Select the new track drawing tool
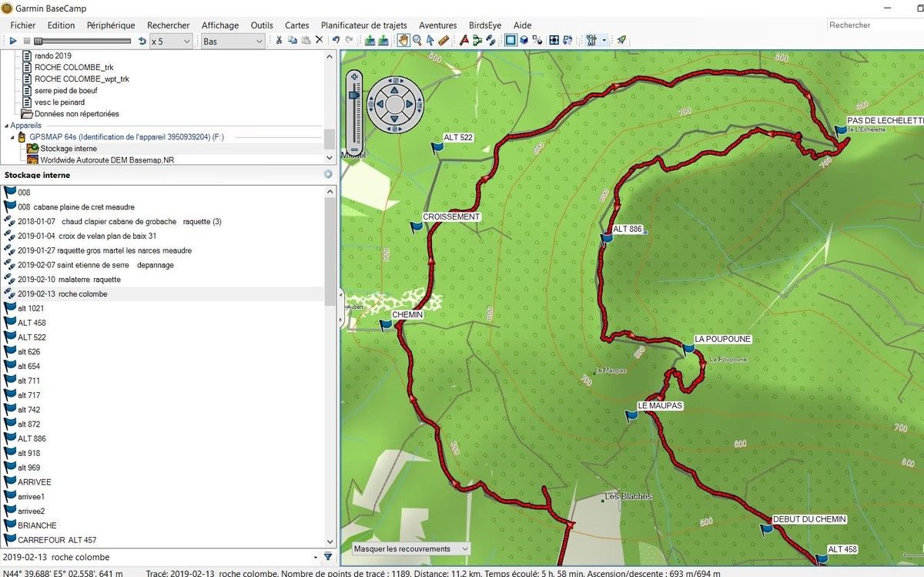 click(490, 40)
